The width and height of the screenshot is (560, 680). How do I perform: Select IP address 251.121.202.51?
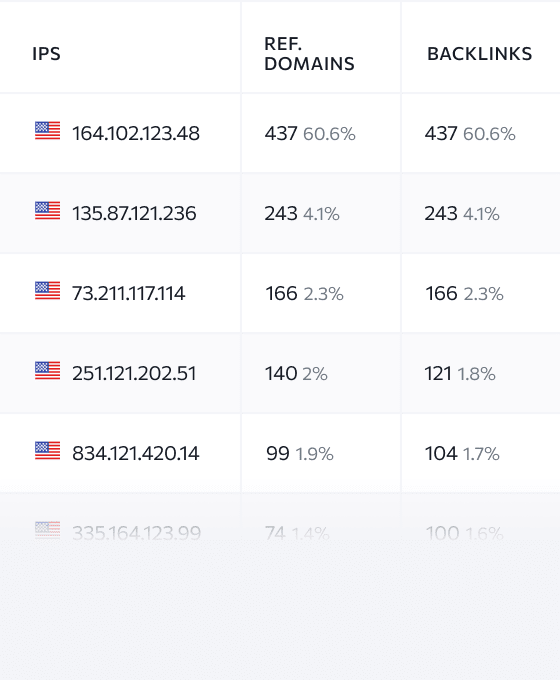tap(134, 373)
